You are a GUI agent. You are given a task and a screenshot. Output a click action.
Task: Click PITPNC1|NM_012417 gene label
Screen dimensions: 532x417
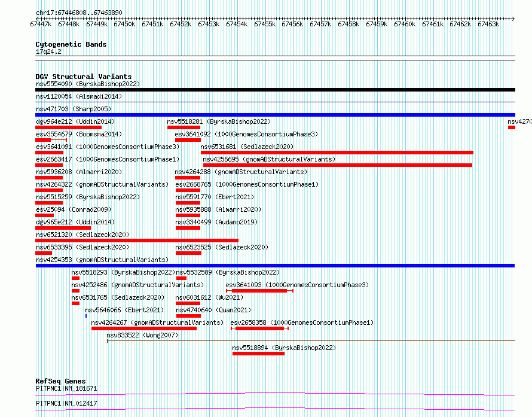click(x=66, y=403)
